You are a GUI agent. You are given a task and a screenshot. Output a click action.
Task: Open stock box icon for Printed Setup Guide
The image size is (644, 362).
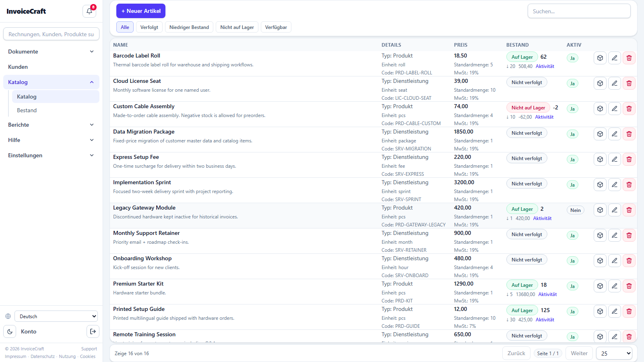[x=600, y=311]
